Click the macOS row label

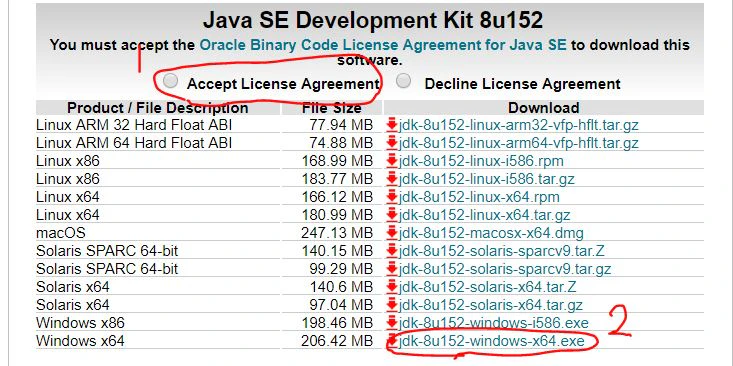click(61, 233)
